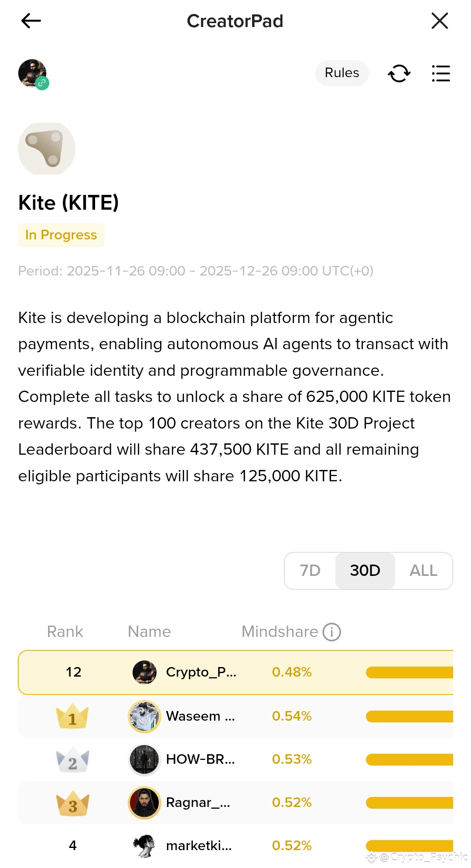
Task: Open Ragnar_... creator profile name
Action: tap(198, 803)
